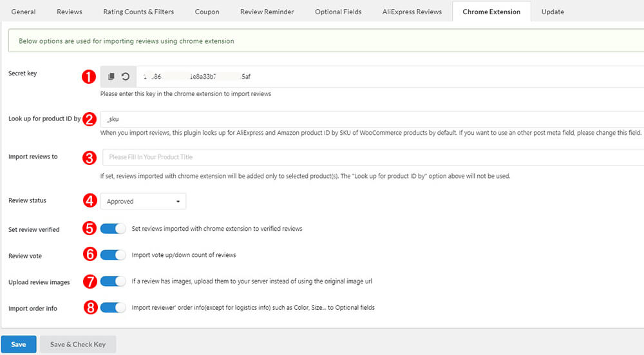Click the Import reviews to product field

(x=367, y=157)
